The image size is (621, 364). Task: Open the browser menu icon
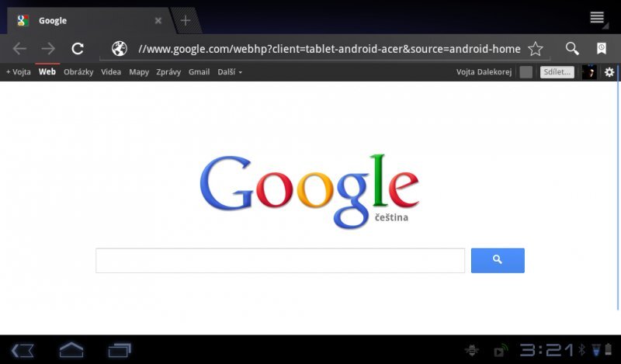(x=597, y=18)
